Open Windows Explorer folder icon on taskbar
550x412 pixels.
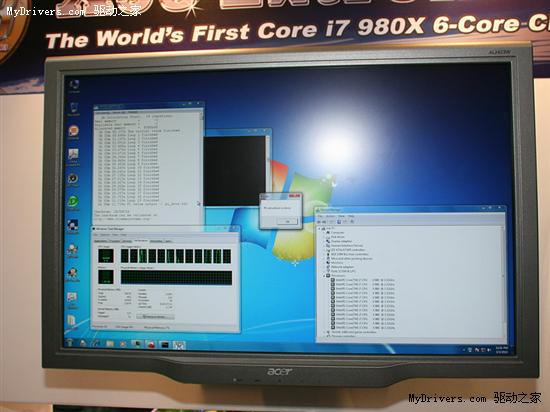click(110, 344)
